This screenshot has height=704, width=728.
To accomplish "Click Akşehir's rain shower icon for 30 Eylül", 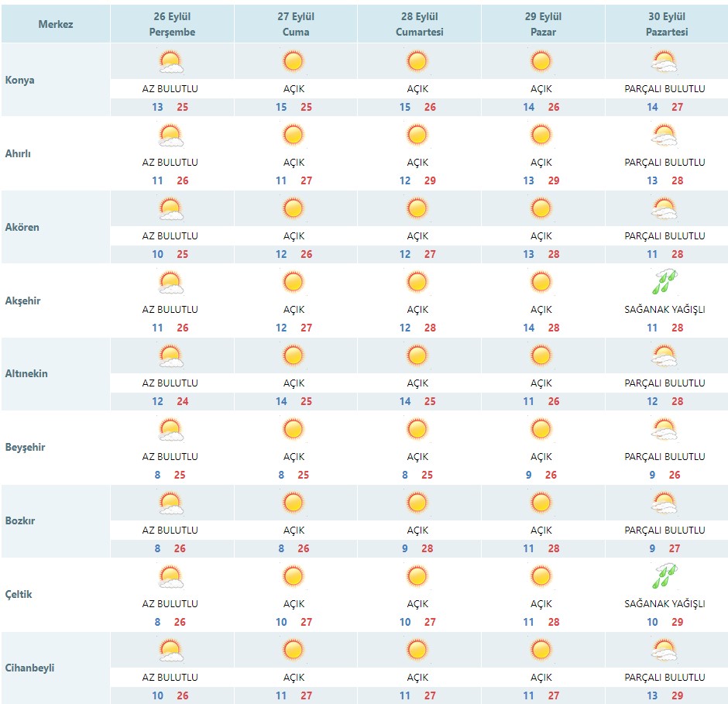I will point(664,281).
